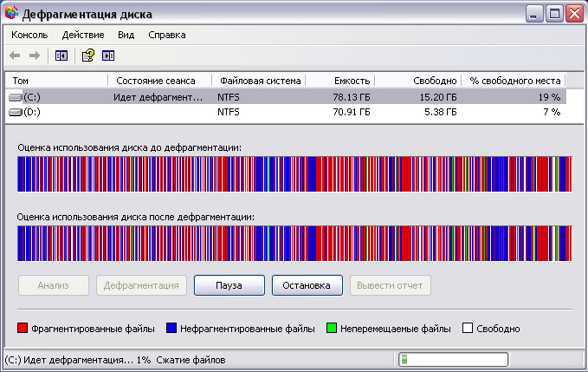Sort by the Том column header

click(x=56, y=81)
